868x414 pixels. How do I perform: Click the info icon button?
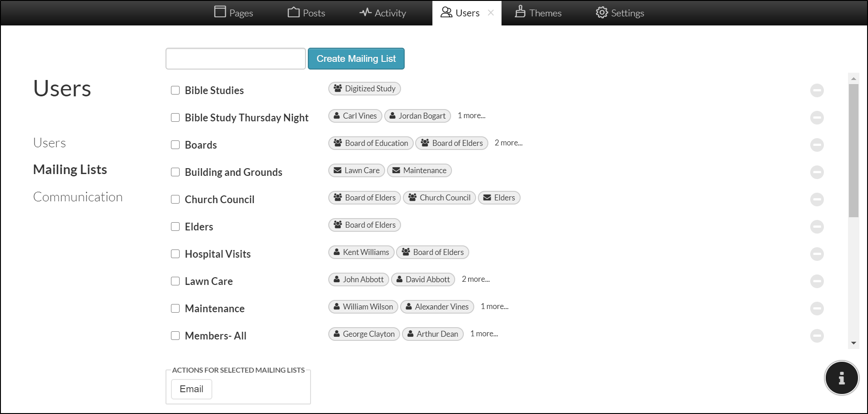coord(841,378)
